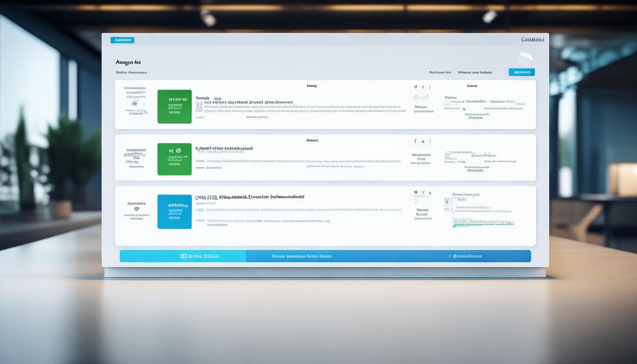Click the link icon in bottom bar's left segment
Viewport: 637px width, 364px height.
click(183, 256)
